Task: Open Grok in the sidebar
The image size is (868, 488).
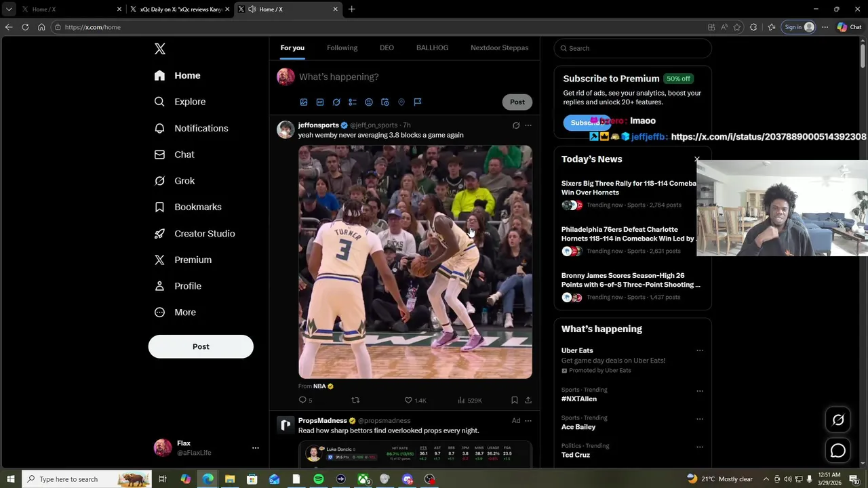Action: tap(175, 181)
